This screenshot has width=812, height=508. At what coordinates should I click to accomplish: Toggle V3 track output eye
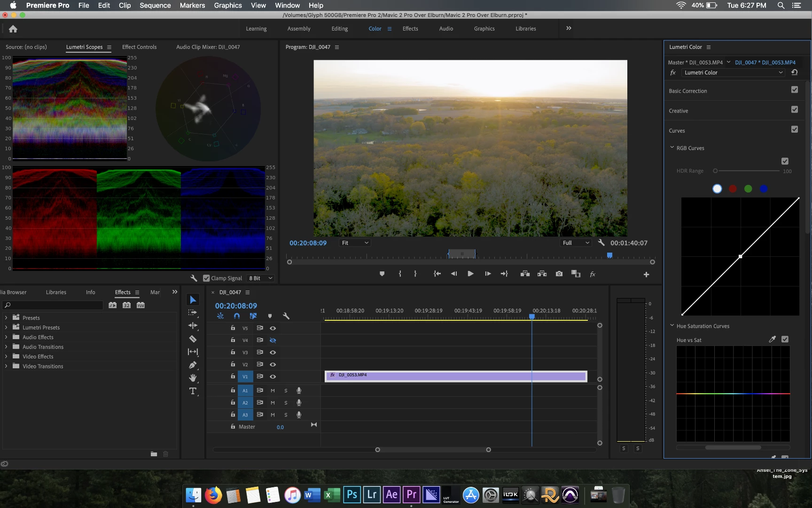(273, 352)
